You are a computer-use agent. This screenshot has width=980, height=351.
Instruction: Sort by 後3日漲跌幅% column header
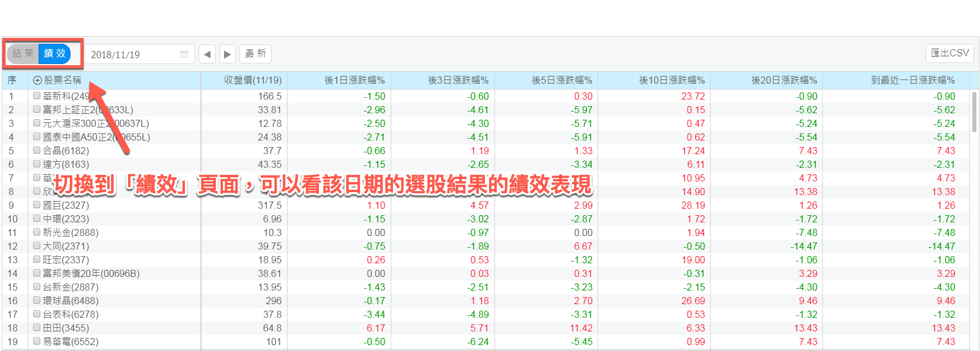(x=443, y=81)
